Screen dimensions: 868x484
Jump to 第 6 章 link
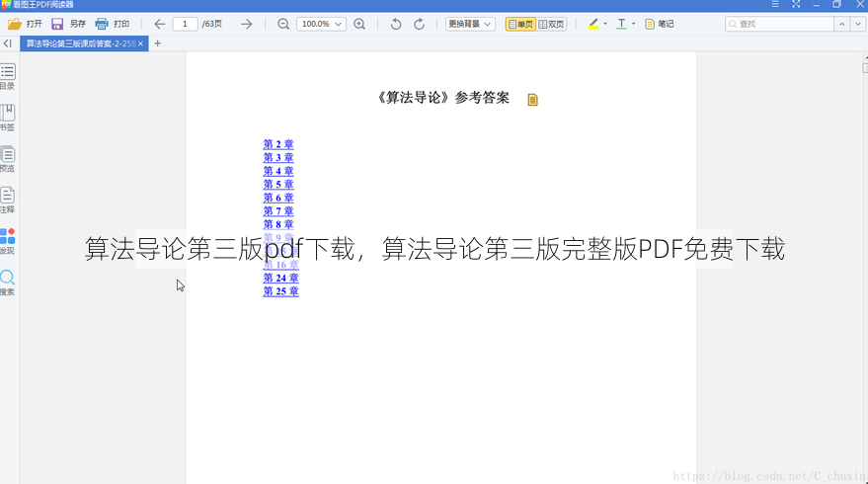coord(278,198)
